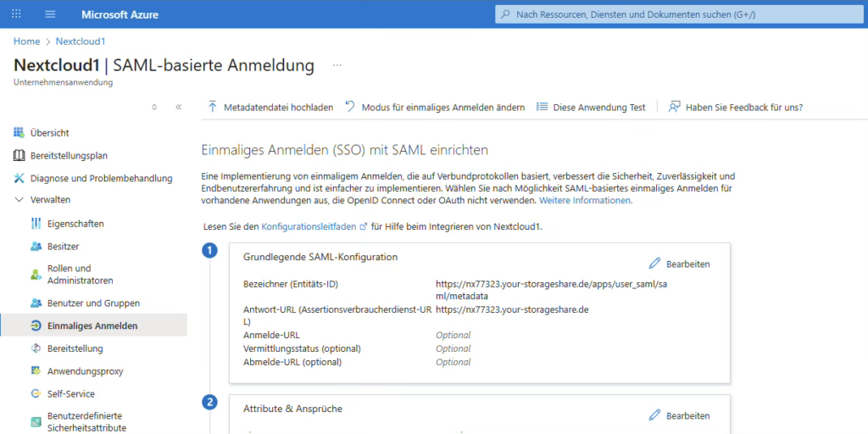Click the Eigenschaften bars icon
This screenshot has height=434, width=868.
(36, 224)
